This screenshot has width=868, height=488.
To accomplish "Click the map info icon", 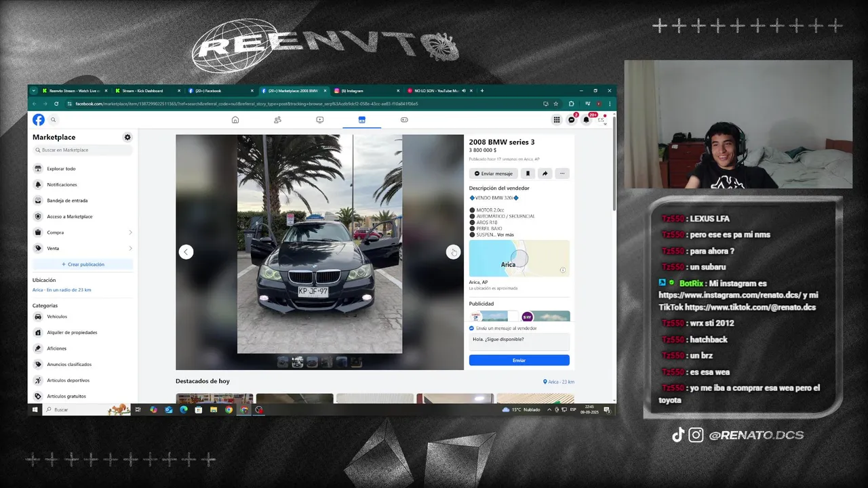I will [563, 270].
